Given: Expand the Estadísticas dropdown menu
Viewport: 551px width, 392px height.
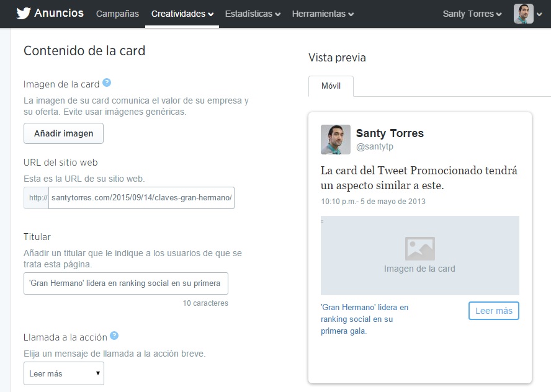Looking at the screenshot, I should click(252, 14).
